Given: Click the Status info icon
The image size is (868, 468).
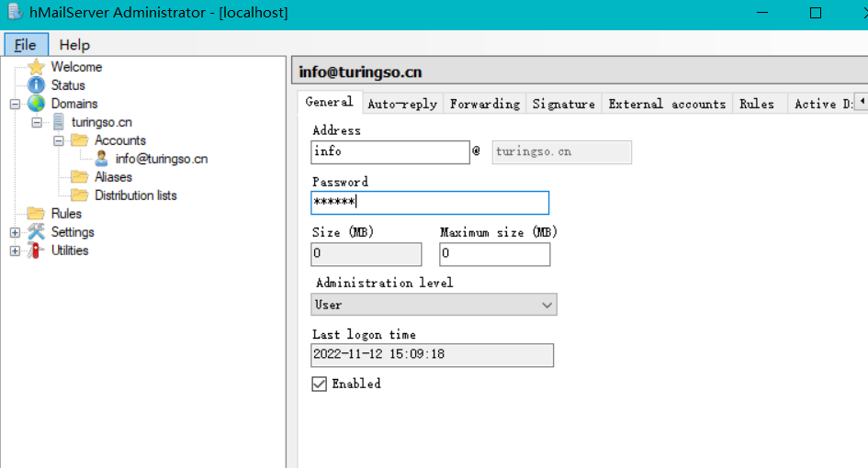Looking at the screenshot, I should (x=37, y=85).
